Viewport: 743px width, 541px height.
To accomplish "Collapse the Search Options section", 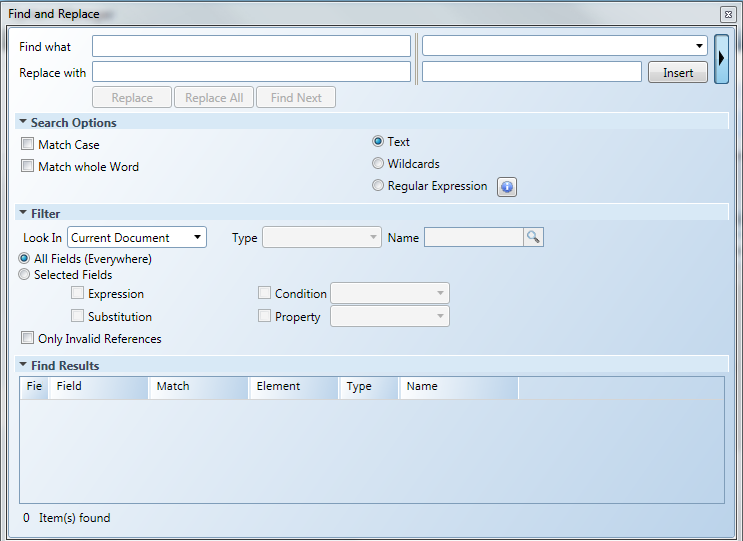I will [23, 122].
